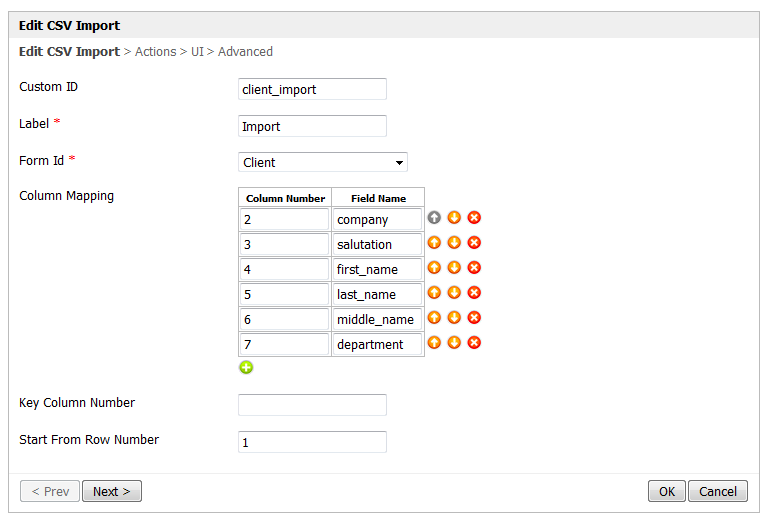Click the Next button

[112, 491]
